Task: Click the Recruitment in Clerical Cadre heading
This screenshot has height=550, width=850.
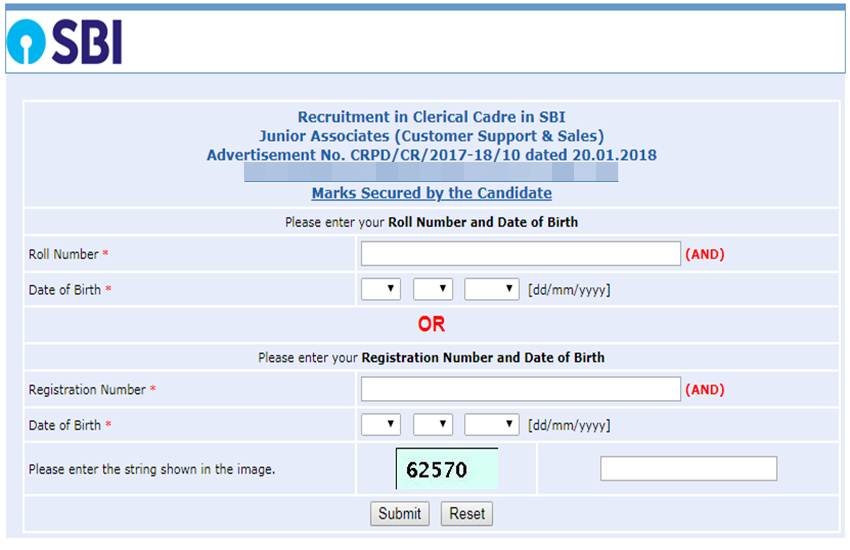Action: pyautogui.click(x=431, y=117)
